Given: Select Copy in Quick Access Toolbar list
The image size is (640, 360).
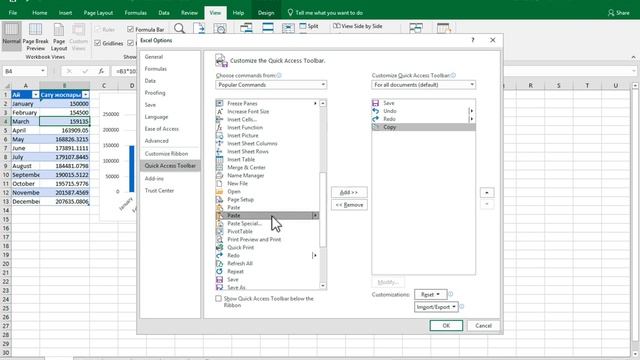Looking at the screenshot, I should pos(423,127).
